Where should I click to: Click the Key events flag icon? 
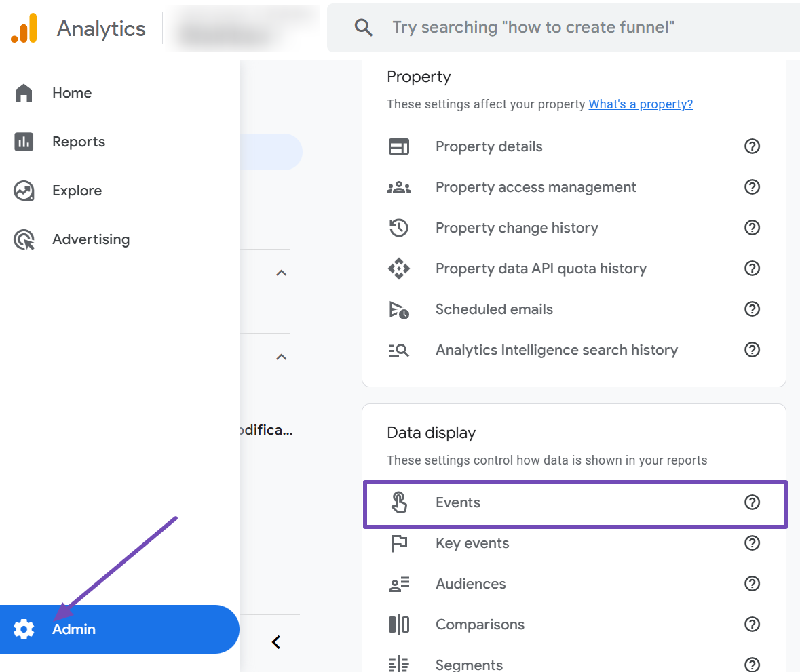pos(399,543)
